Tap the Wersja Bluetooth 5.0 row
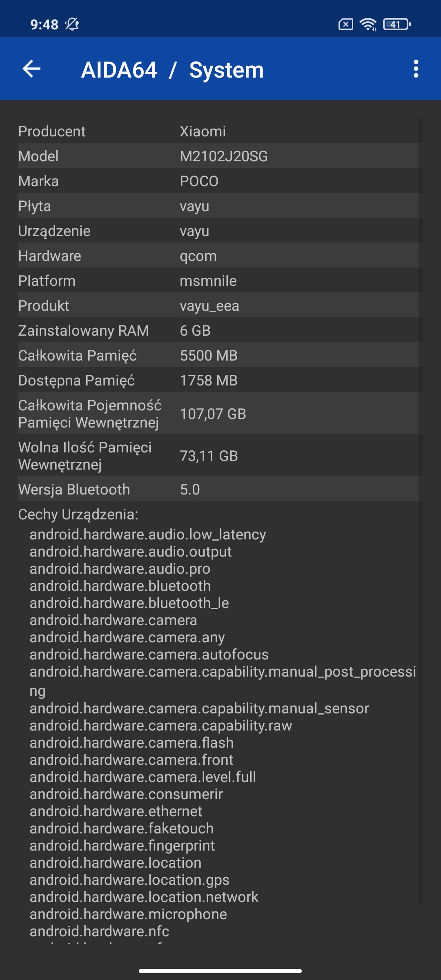This screenshot has width=441, height=980. [x=218, y=489]
